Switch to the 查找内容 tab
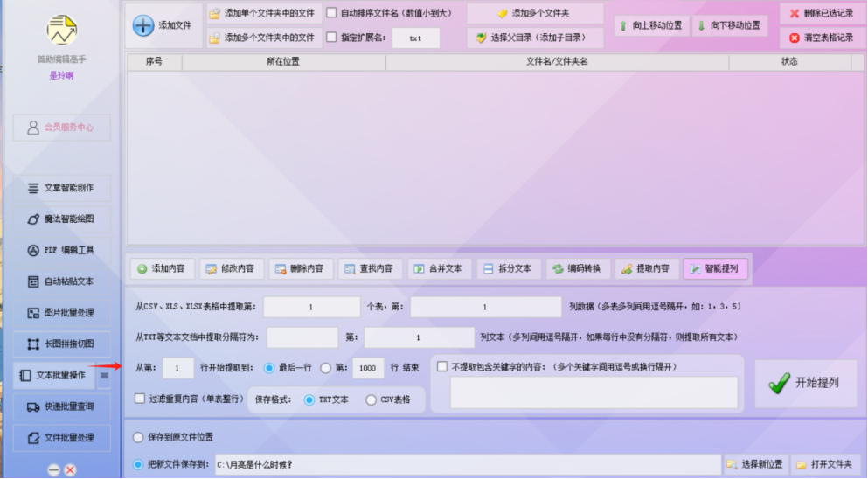Image resolution: width=868 pixels, height=479 pixels. [x=370, y=269]
